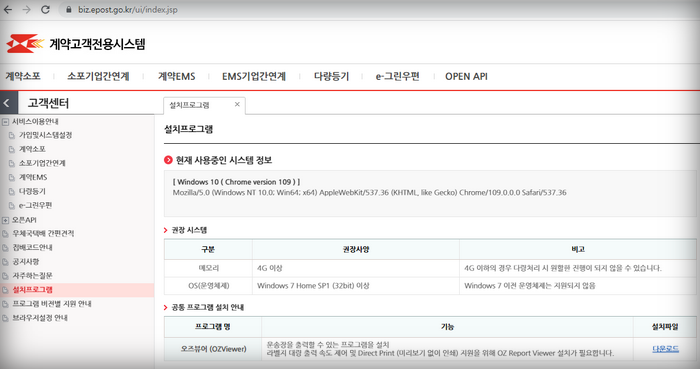
Task: Open 계약소포 in the sidebar tree
Action: click(32, 149)
